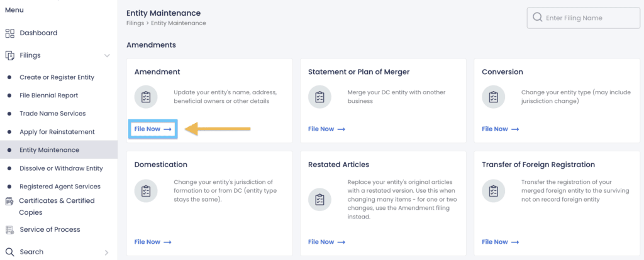Select Entity Maintenance in sidebar

point(58,149)
